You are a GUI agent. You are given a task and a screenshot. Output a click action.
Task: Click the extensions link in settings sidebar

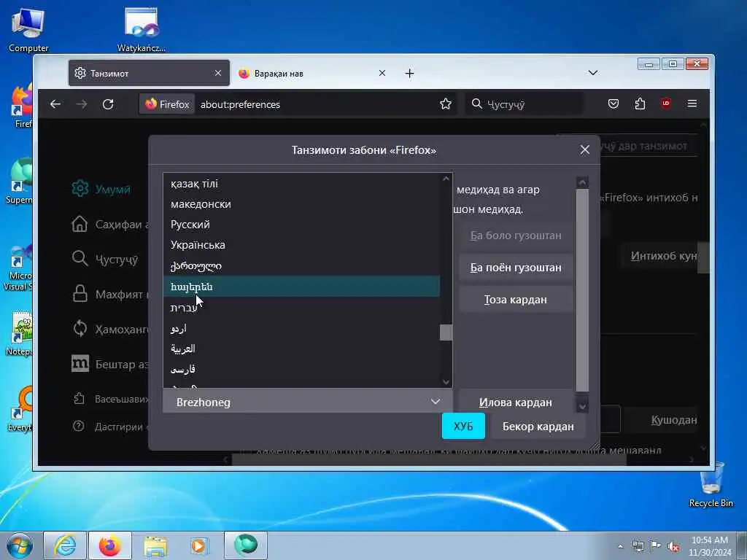(111, 399)
